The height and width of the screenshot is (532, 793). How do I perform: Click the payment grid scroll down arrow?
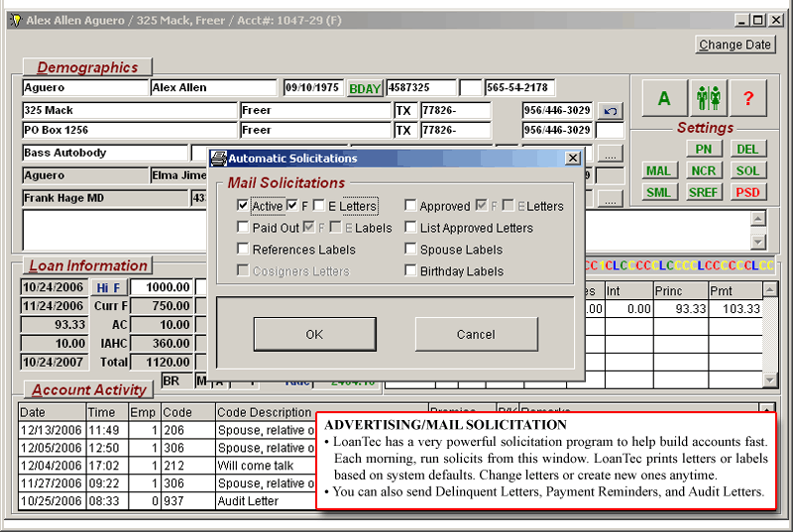(x=769, y=379)
